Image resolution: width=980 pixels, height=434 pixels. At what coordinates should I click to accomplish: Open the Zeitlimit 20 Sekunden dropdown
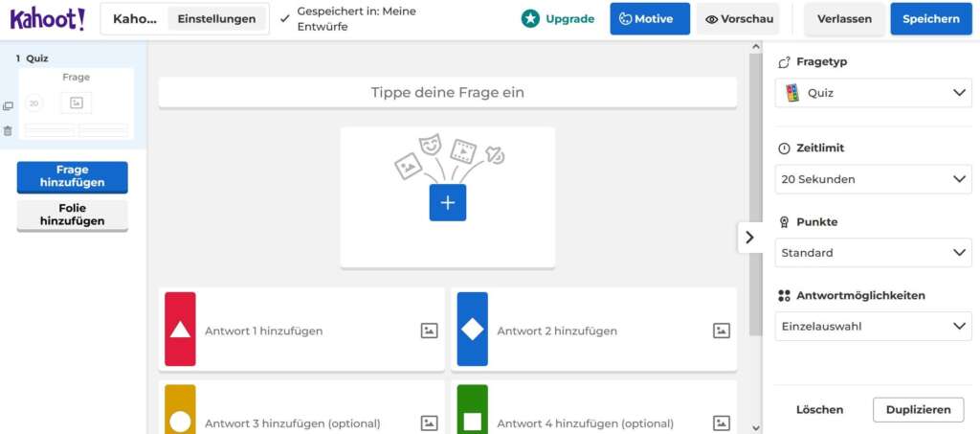click(873, 179)
